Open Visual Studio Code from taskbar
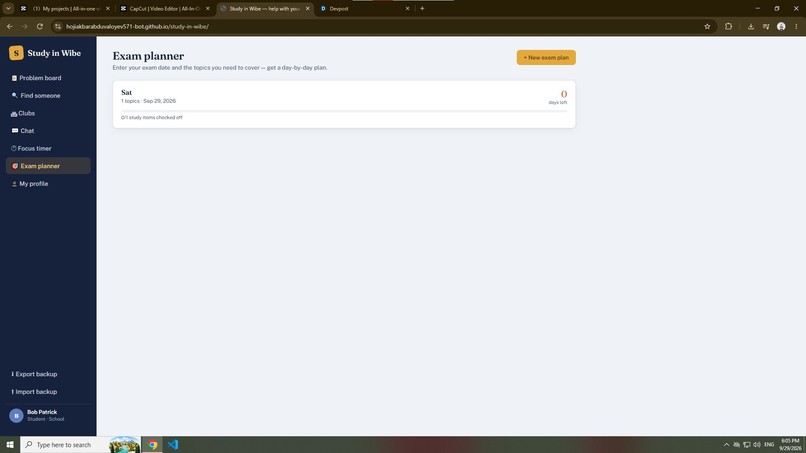The image size is (806, 453). [x=173, y=445]
